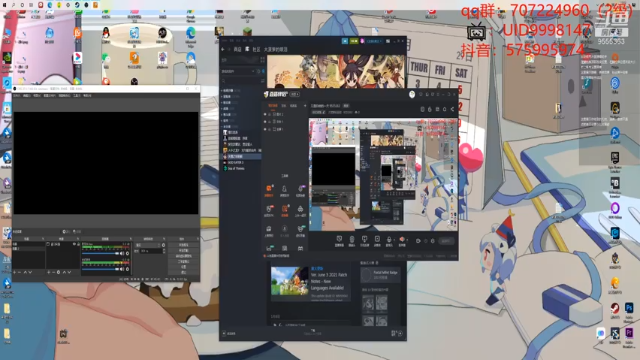This screenshot has height=360, width=640.
Task: Move source up arrow in OBS sources
Action: click(64, 272)
